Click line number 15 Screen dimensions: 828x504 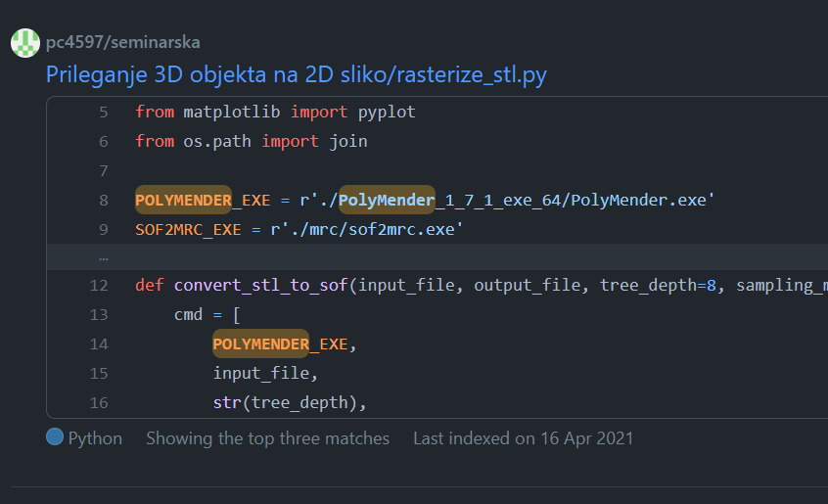pos(99,374)
